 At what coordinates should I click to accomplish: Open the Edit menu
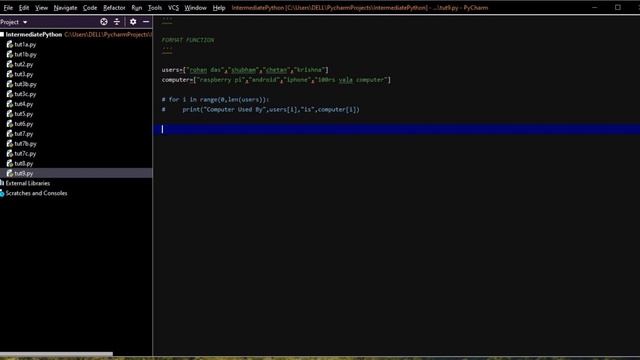click(x=24, y=8)
